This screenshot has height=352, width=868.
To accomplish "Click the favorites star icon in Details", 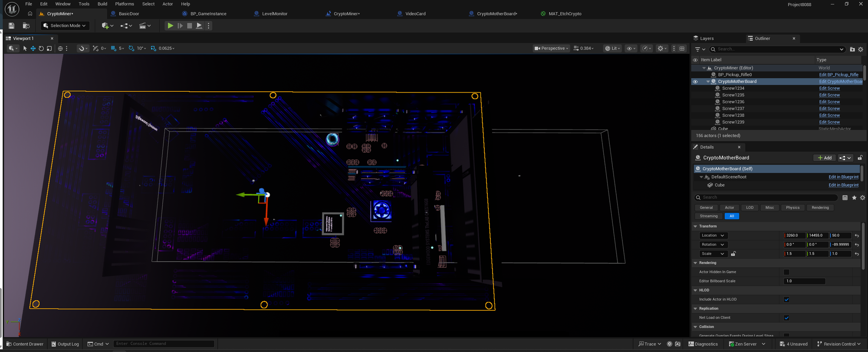I will click(x=854, y=198).
